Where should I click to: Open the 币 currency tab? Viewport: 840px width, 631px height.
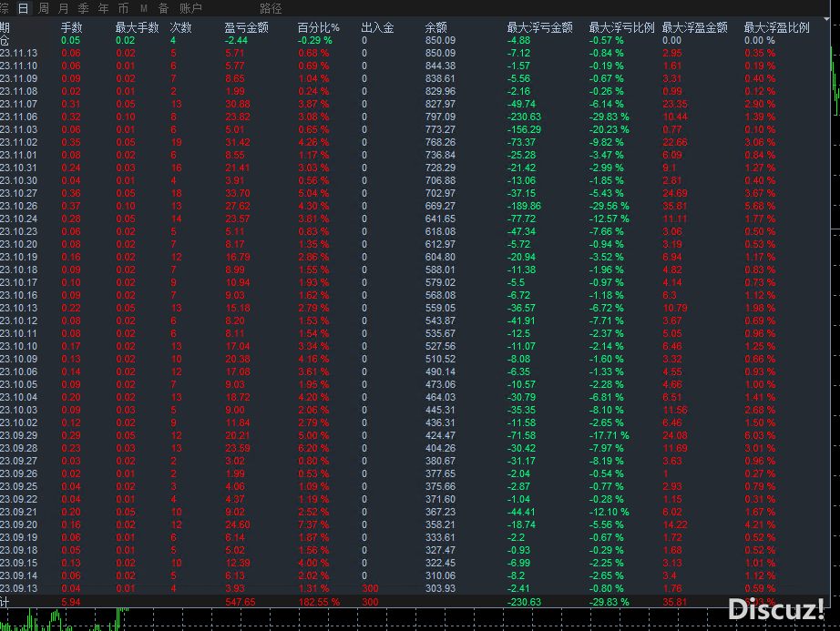point(123,8)
